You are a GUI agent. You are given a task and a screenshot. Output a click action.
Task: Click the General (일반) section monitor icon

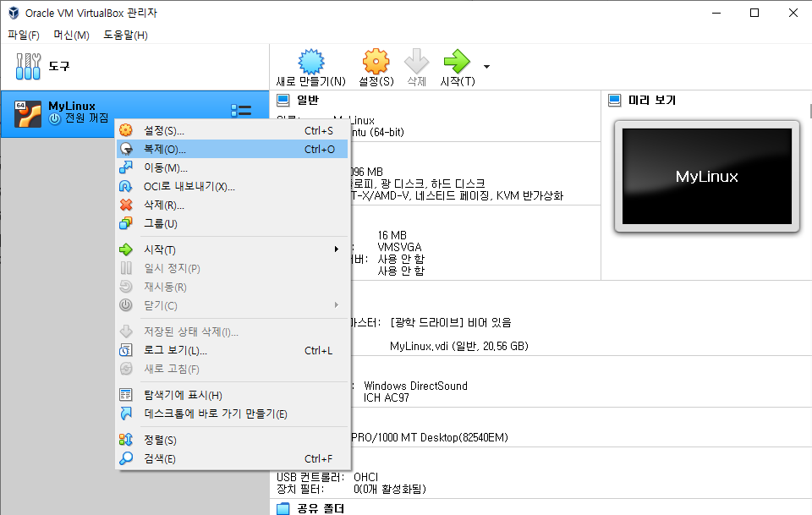283,100
